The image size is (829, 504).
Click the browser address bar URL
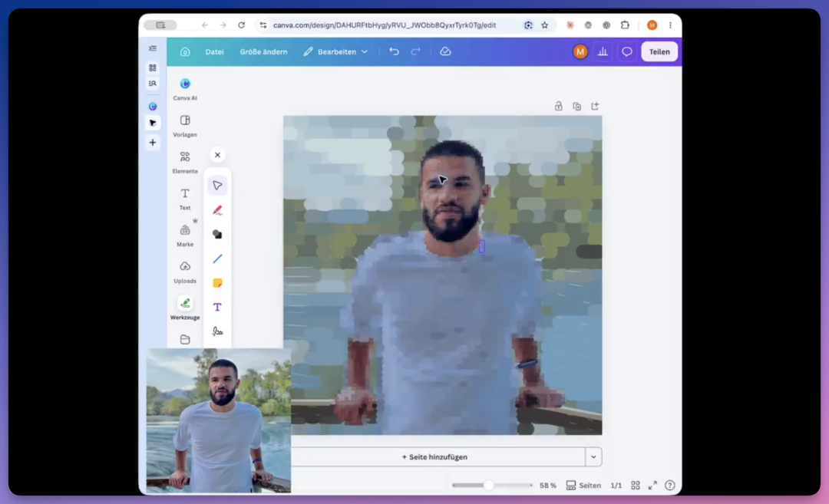point(385,25)
